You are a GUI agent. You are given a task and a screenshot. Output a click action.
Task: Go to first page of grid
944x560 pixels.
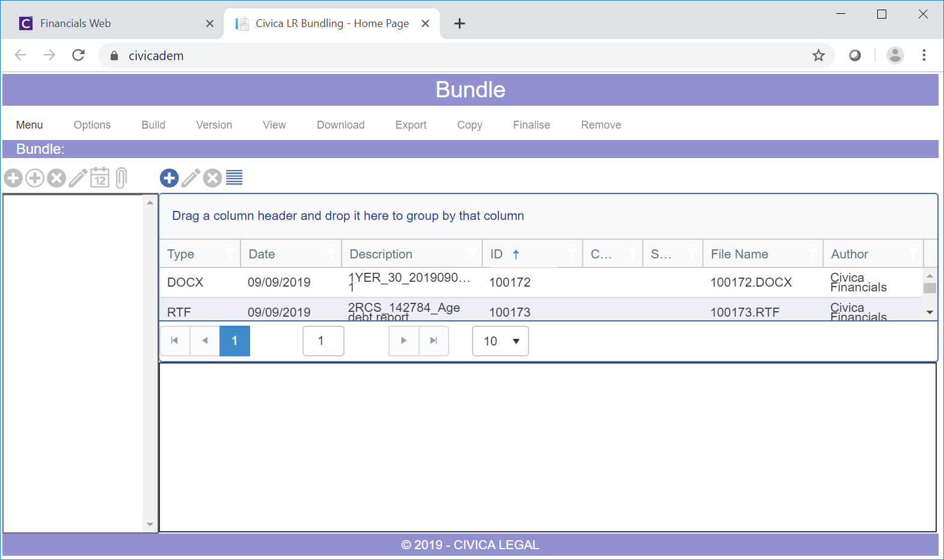tap(175, 341)
